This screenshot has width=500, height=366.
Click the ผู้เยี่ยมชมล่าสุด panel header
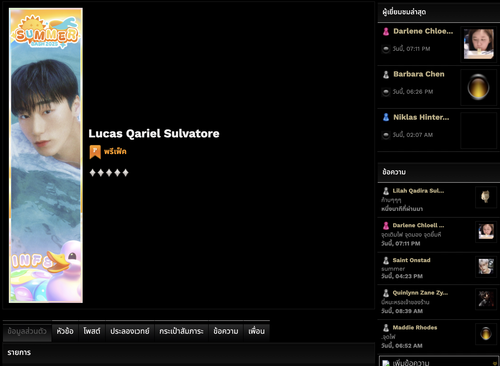[439, 12]
